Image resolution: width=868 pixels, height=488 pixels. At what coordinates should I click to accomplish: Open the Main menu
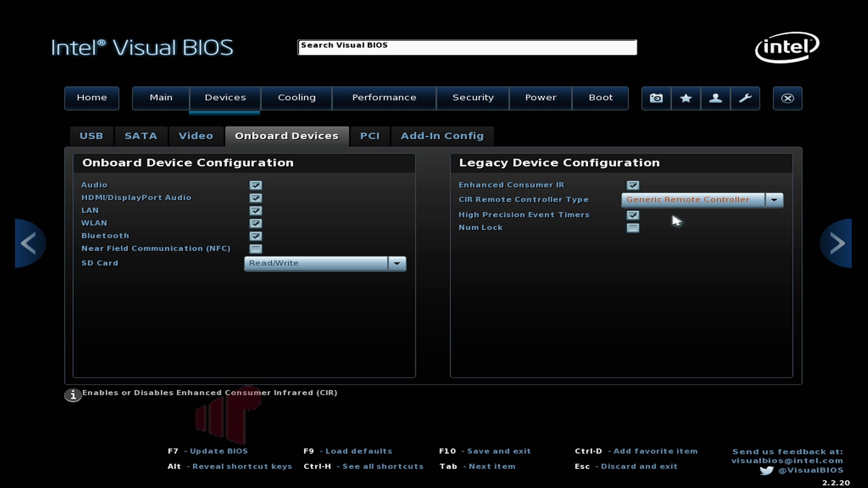click(x=161, y=98)
